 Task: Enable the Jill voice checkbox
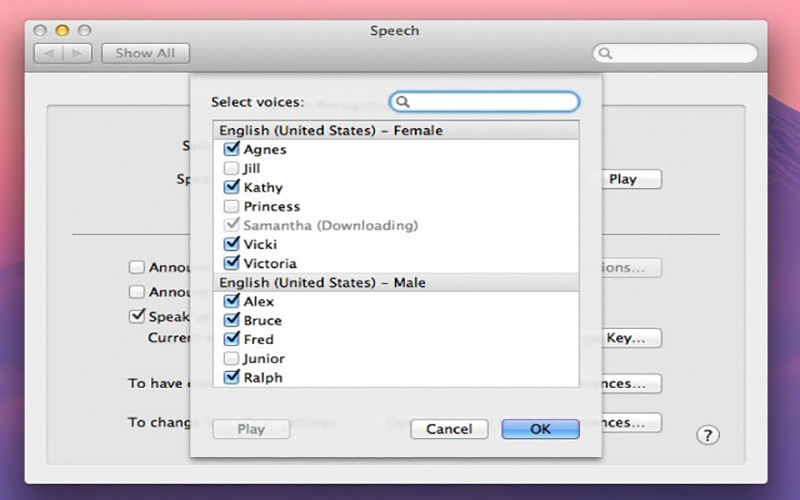coord(232,168)
